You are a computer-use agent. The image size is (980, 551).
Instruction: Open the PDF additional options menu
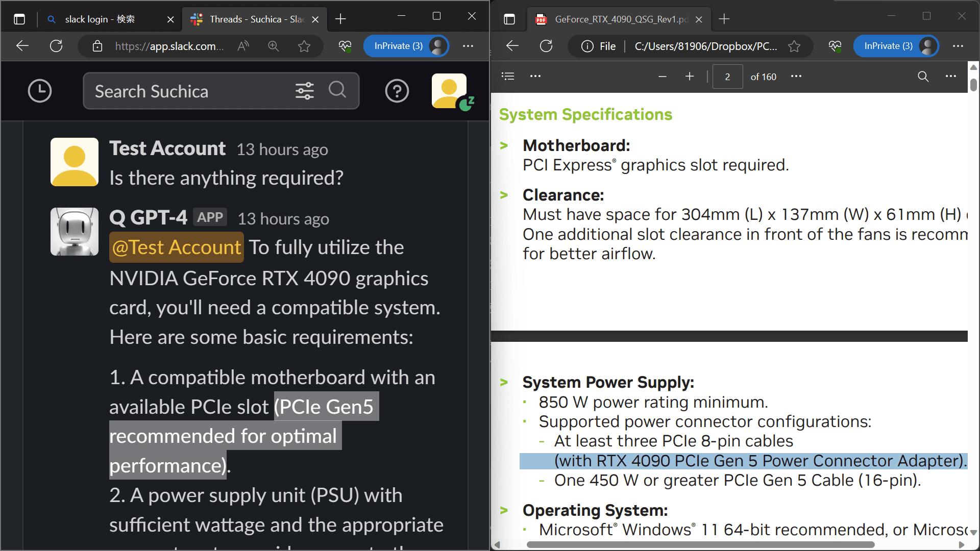pos(951,77)
